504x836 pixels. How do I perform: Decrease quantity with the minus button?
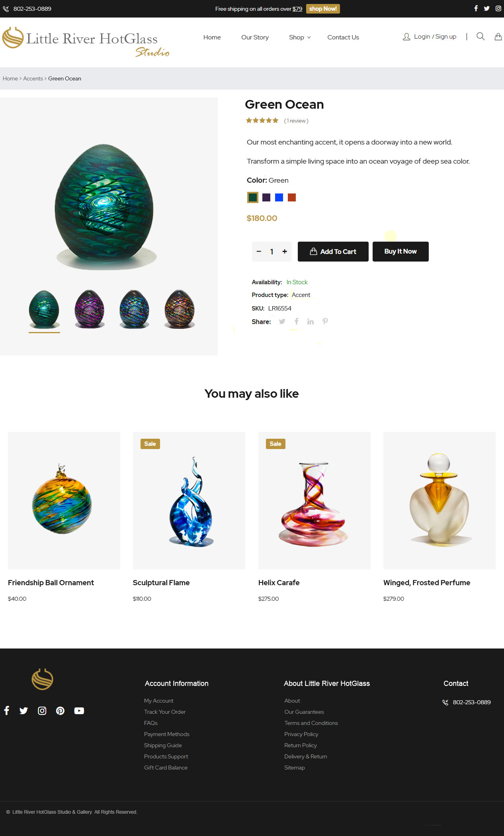259,252
